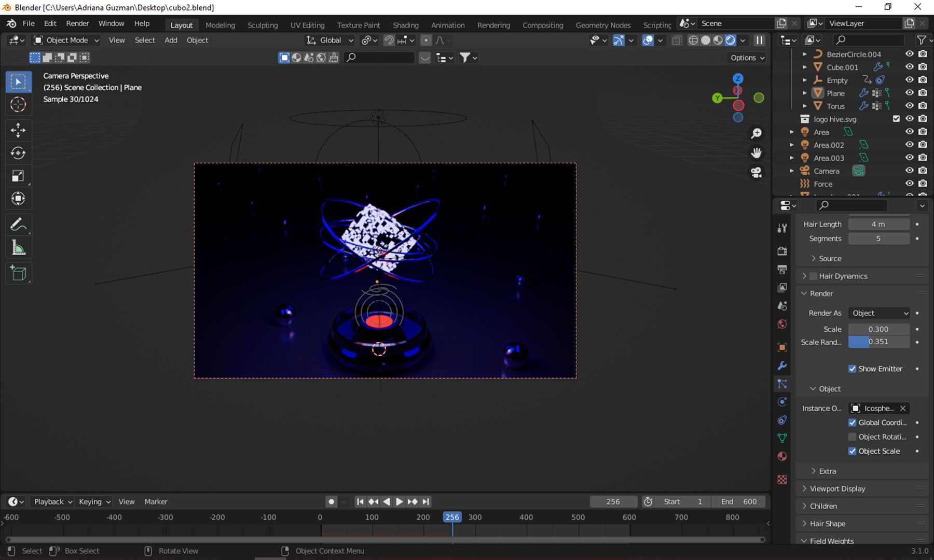Screen dimensions: 934x560
Task: Play the animation forward
Action: [399, 501]
